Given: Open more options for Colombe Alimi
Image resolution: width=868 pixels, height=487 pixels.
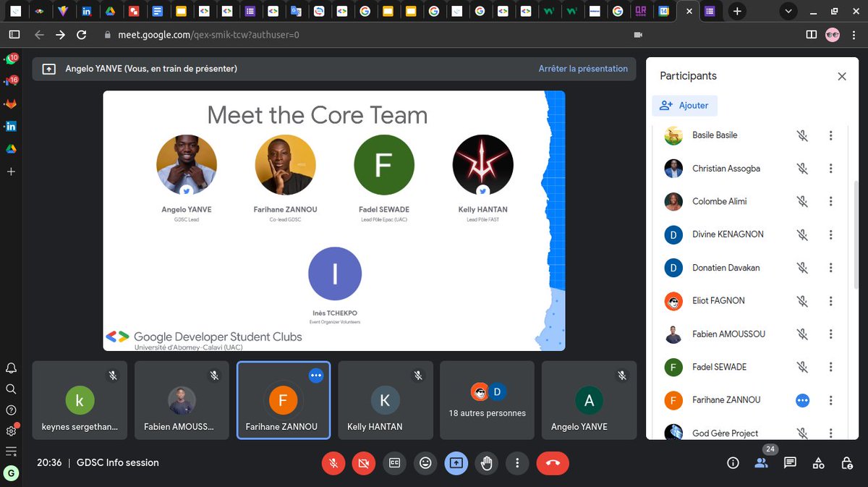Looking at the screenshot, I should (x=831, y=202).
